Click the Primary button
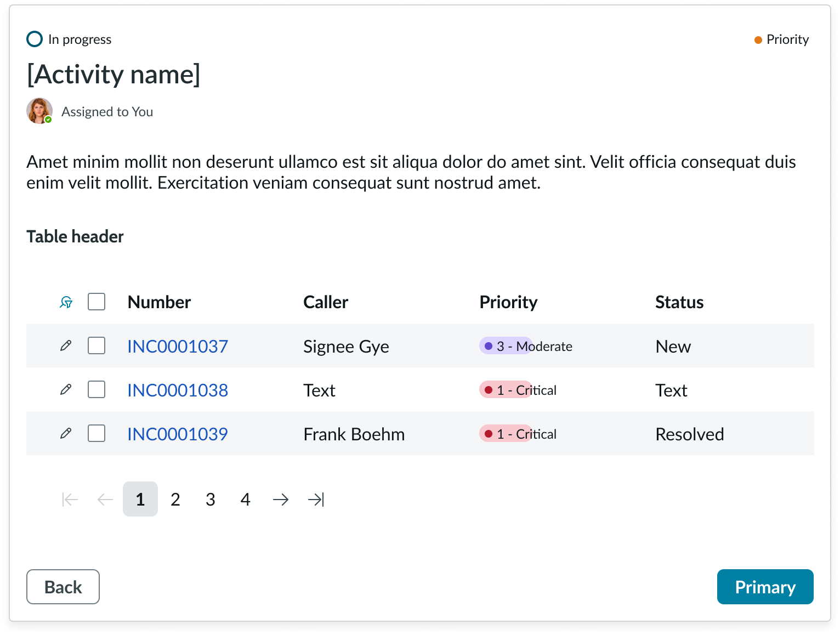840x635 pixels. coord(765,586)
